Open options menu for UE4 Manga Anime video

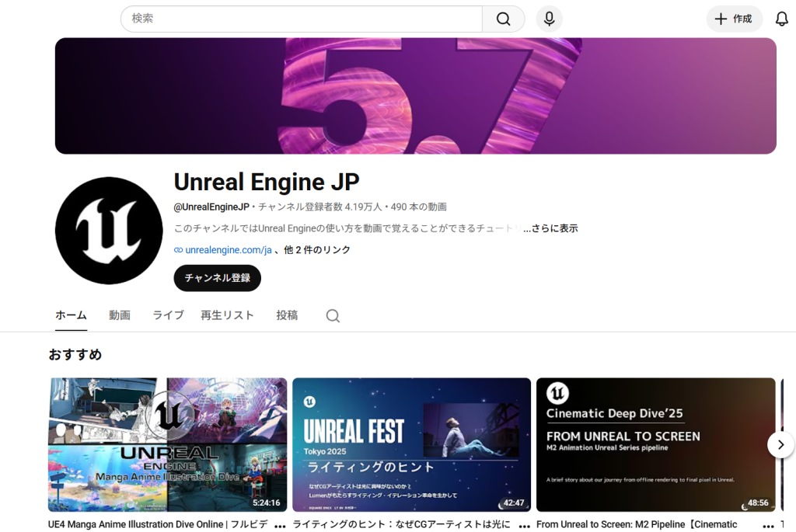coord(280,526)
